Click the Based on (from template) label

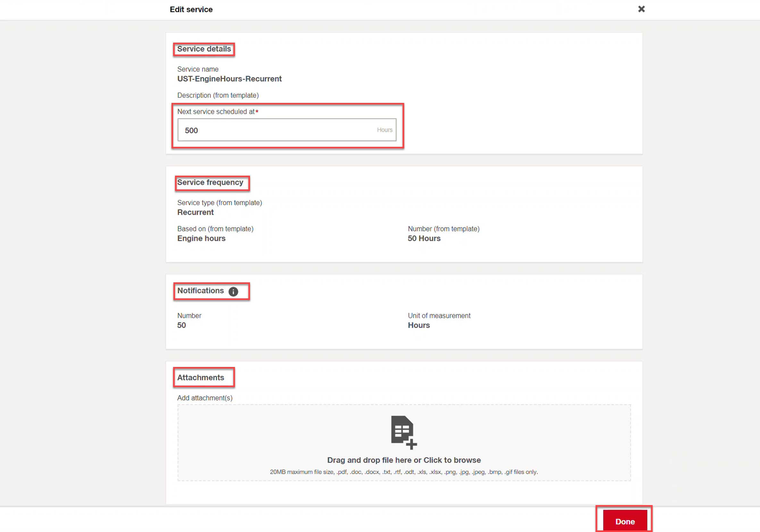pos(215,229)
